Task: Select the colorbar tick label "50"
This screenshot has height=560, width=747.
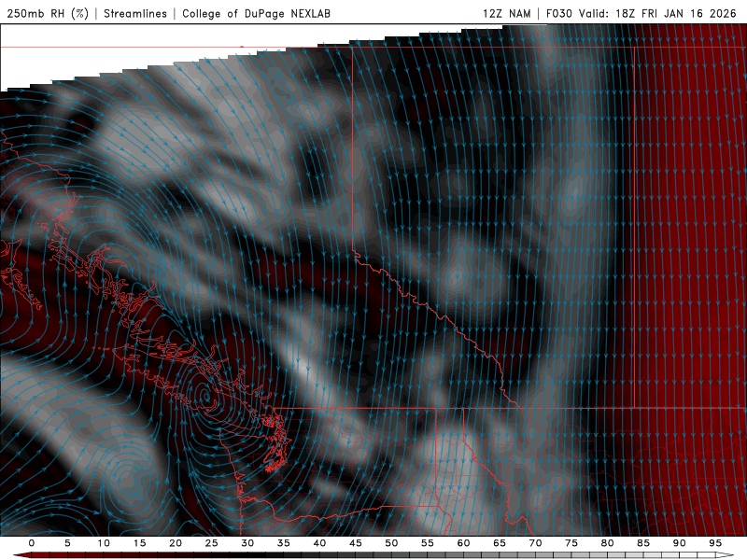Action: tap(391, 543)
